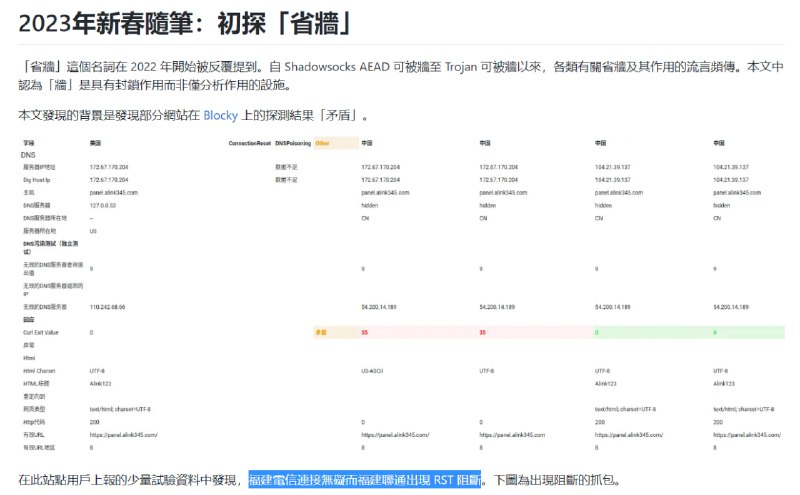
Task: Open the Blocky hyperlink in the paragraph
Action: (x=220, y=115)
